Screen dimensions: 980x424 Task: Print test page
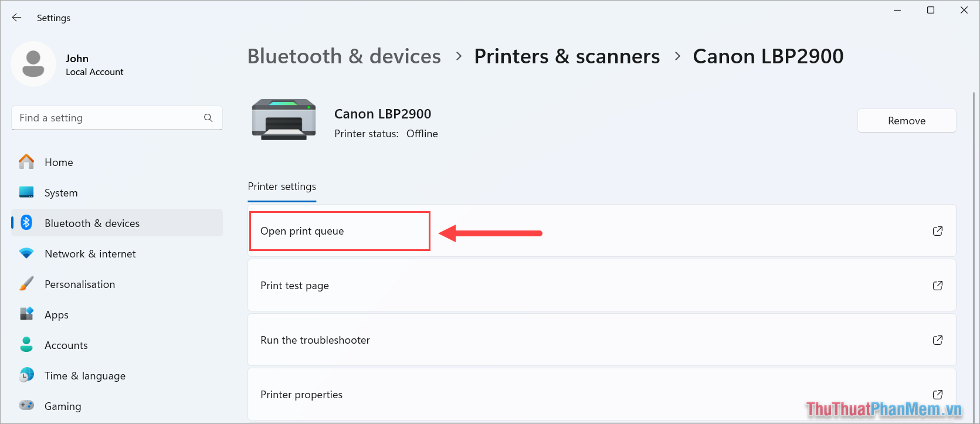(x=602, y=286)
